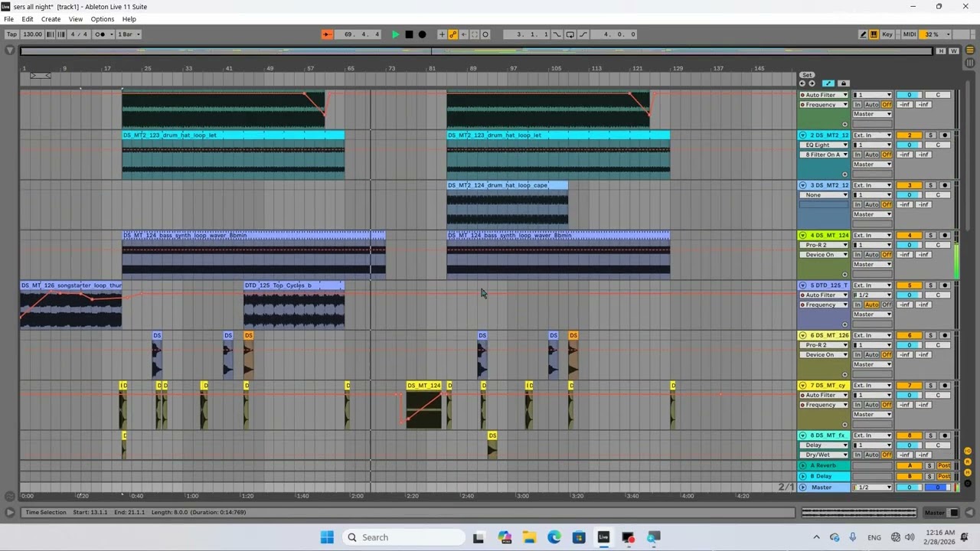Fold track 3 DS_MT2_12
The image size is (980, 551).
pyautogui.click(x=803, y=185)
